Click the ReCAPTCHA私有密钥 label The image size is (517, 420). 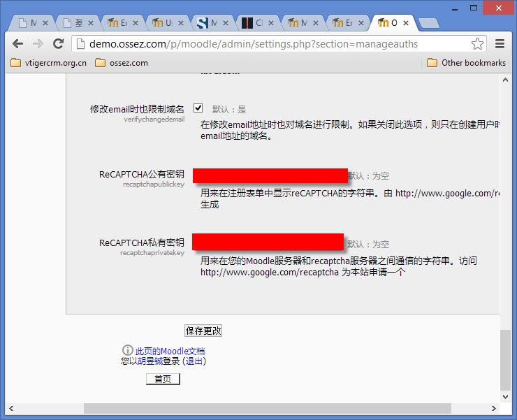click(x=142, y=242)
